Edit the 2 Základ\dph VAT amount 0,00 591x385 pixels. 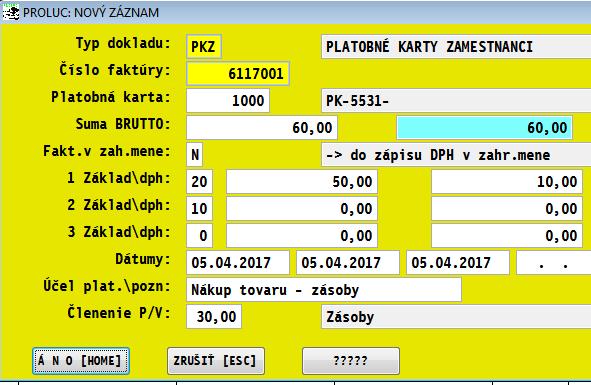click(x=507, y=209)
